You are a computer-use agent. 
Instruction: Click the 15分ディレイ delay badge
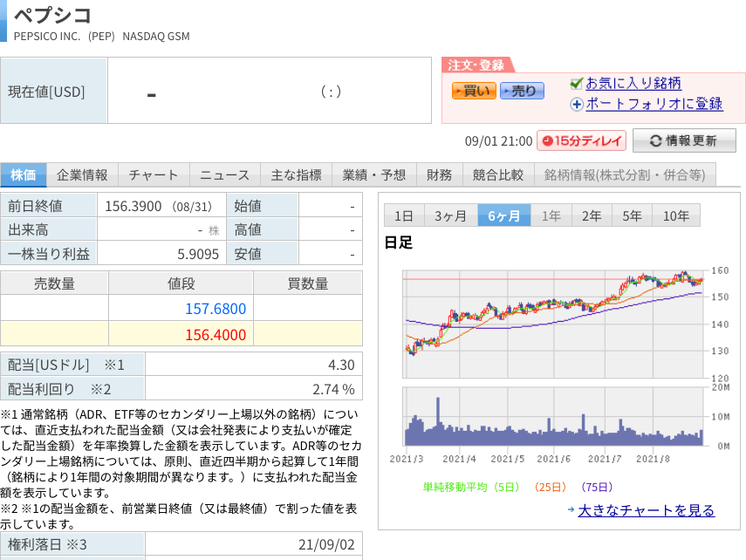tap(581, 140)
